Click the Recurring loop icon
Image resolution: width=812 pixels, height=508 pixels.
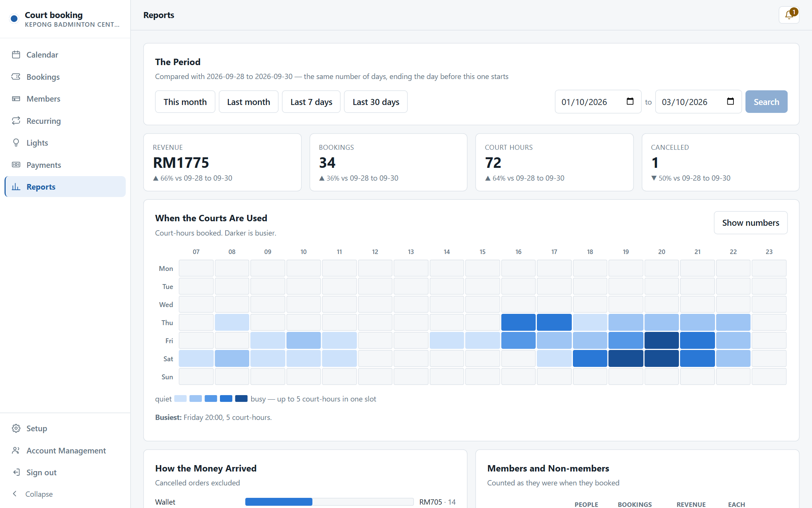point(16,121)
